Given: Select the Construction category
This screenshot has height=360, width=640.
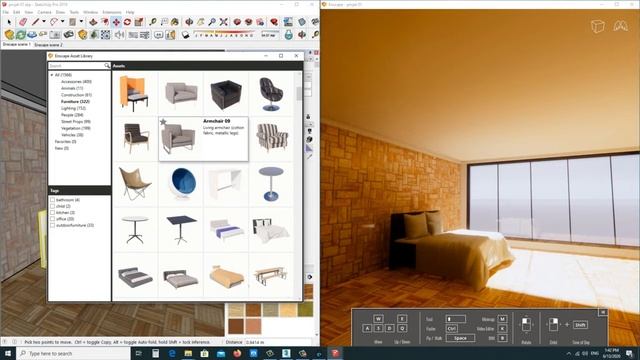Looking at the screenshot, I should coord(76,95).
